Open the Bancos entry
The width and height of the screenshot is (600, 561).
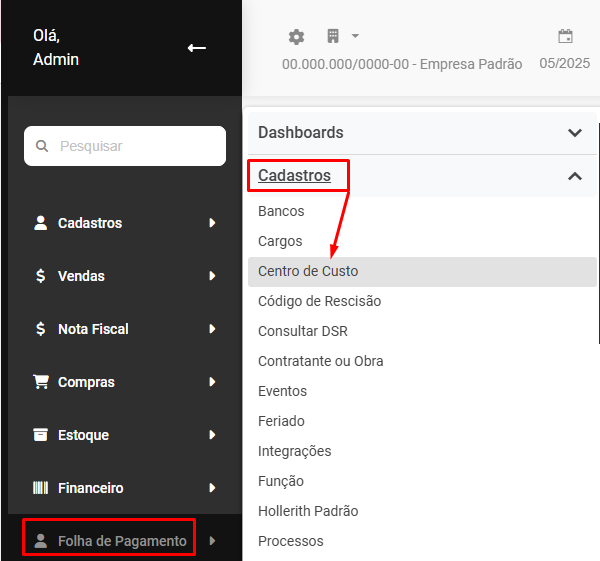[x=281, y=211]
